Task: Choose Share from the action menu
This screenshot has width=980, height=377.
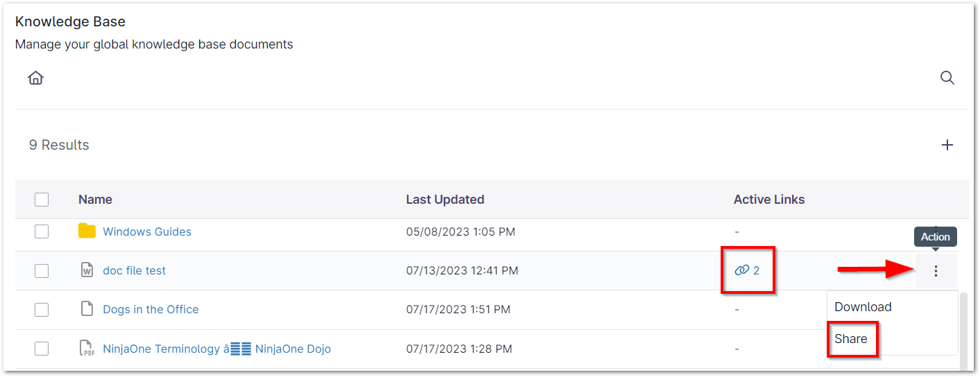Action: 851,339
